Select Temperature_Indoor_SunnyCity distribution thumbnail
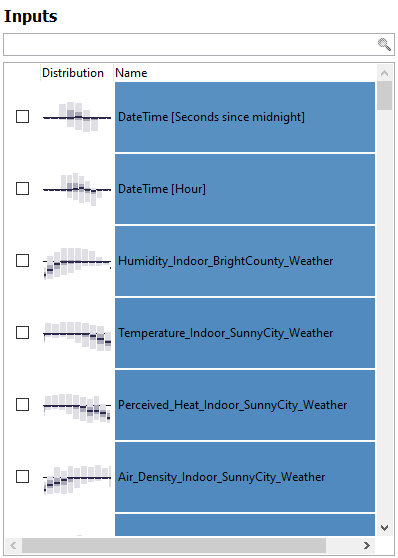 click(x=77, y=336)
